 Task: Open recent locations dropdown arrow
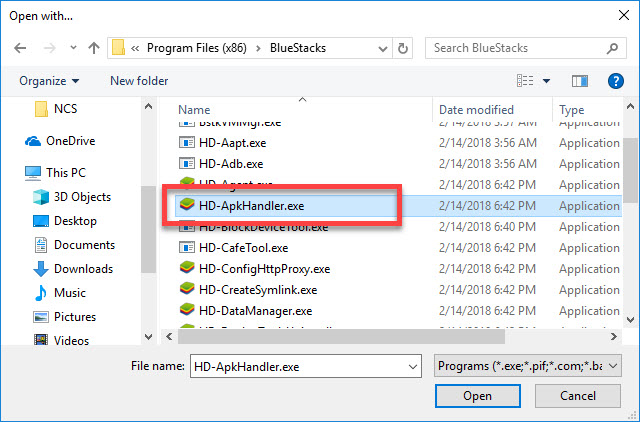pyautogui.click(x=73, y=48)
